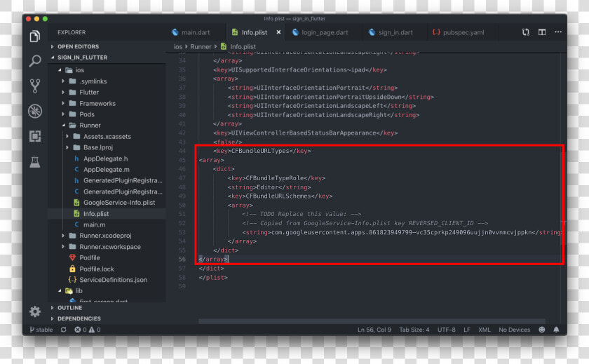The image size is (589, 364).
Task: Expand the Dependencies section
Action: click(79, 318)
